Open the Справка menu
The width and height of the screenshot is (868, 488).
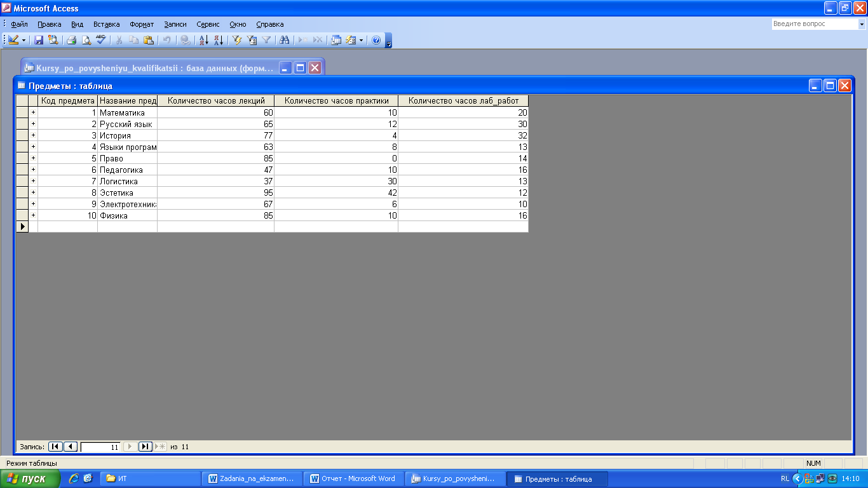270,24
